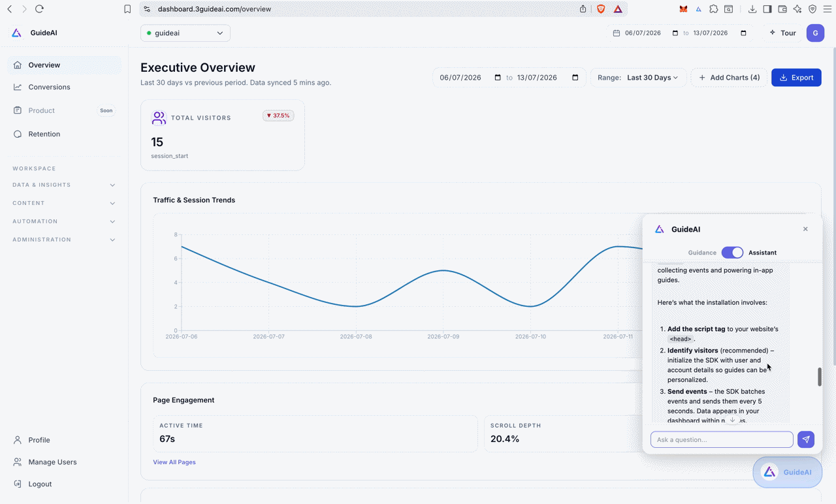Bookmark this page
This screenshot has width=836, height=504.
pos(127,9)
